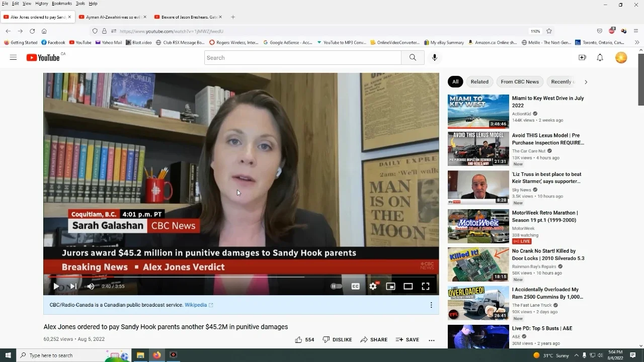Screen dimensions: 644x362
Task: Open the Yahoo Mail bookmark
Action: click(108, 43)
